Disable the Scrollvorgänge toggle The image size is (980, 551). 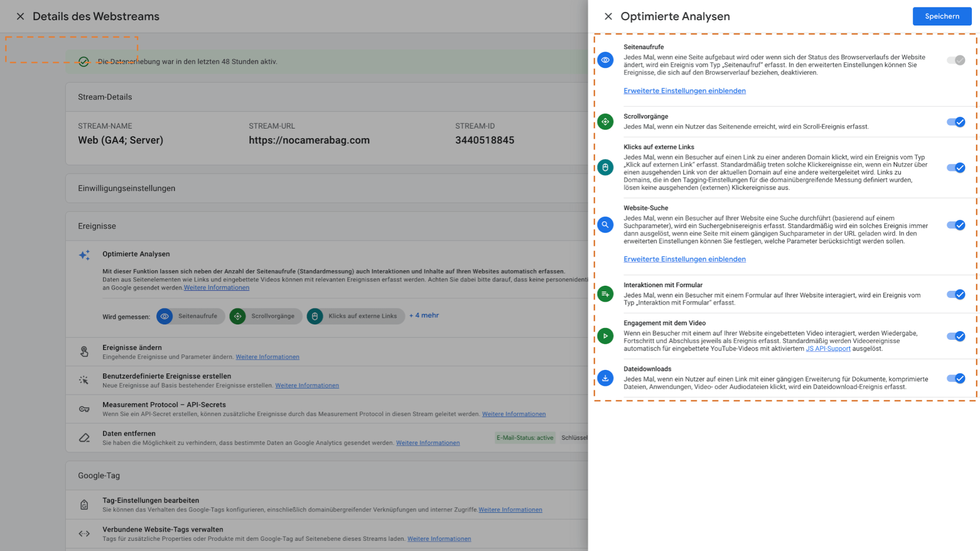(x=955, y=122)
